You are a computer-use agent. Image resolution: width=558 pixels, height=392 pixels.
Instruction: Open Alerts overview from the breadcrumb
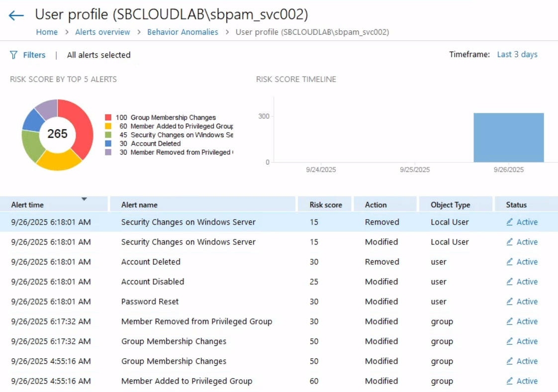point(102,32)
